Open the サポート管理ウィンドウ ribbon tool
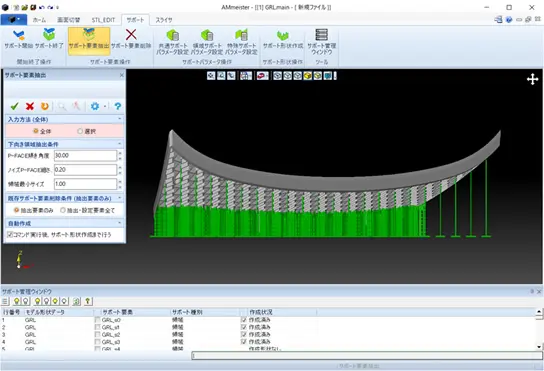Viewport: 544px width, 371px height. tap(322, 42)
